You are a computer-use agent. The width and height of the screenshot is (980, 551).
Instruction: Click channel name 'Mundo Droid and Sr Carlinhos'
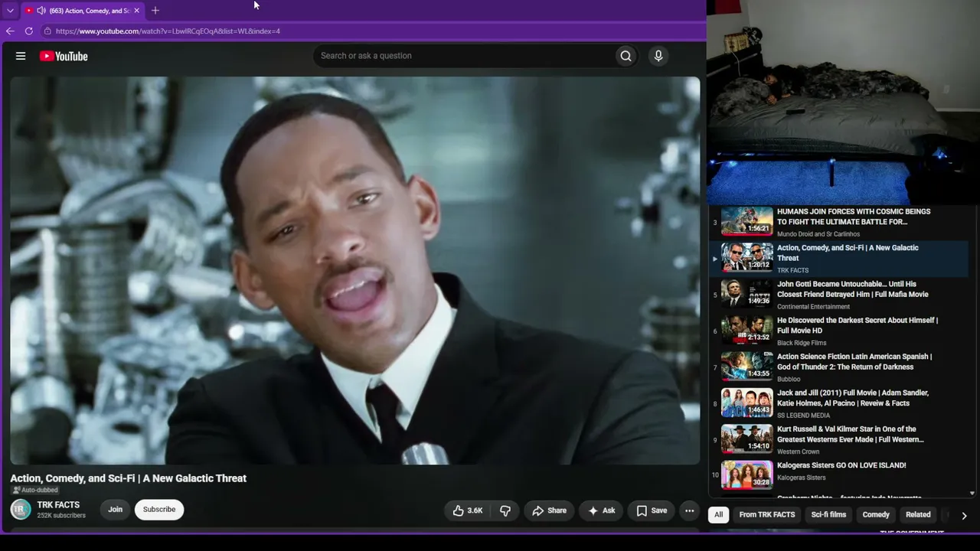click(x=818, y=234)
